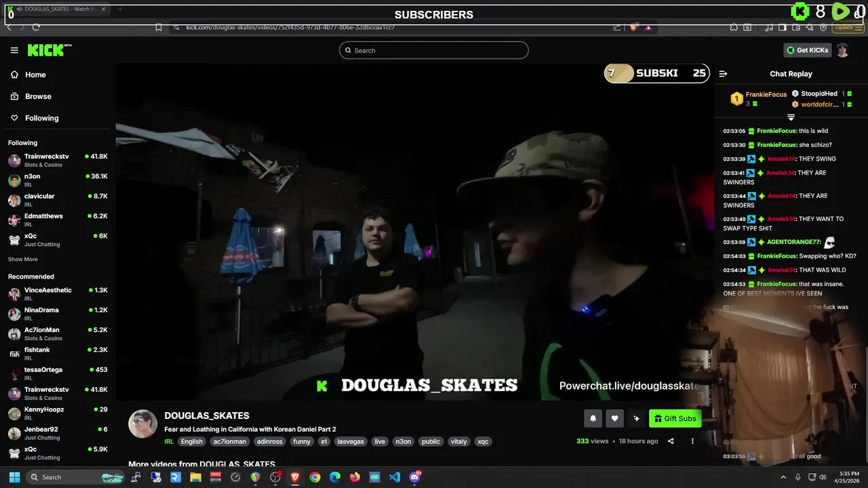Open the xQc channel under Following
The width and height of the screenshot is (868, 488).
[x=58, y=239]
